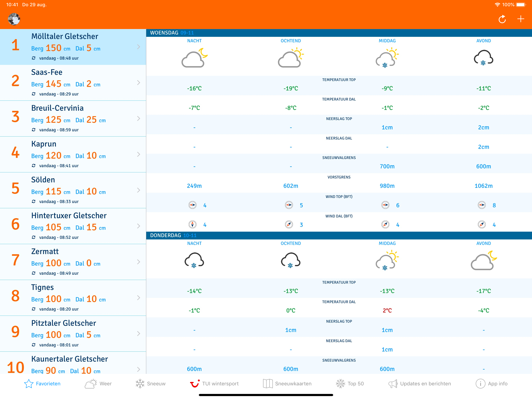The image size is (532, 399).
Task: Open the Sneeuwkaarten map tab
Action: [287, 383]
